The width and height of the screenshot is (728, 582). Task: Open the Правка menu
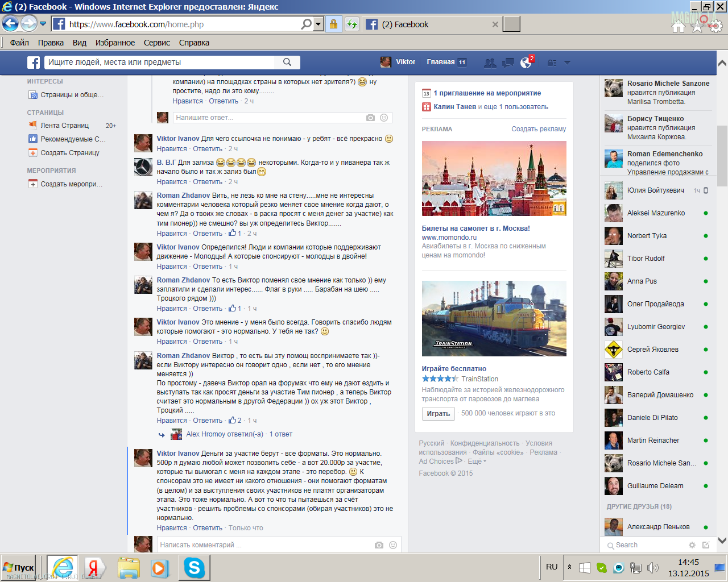tap(51, 43)
